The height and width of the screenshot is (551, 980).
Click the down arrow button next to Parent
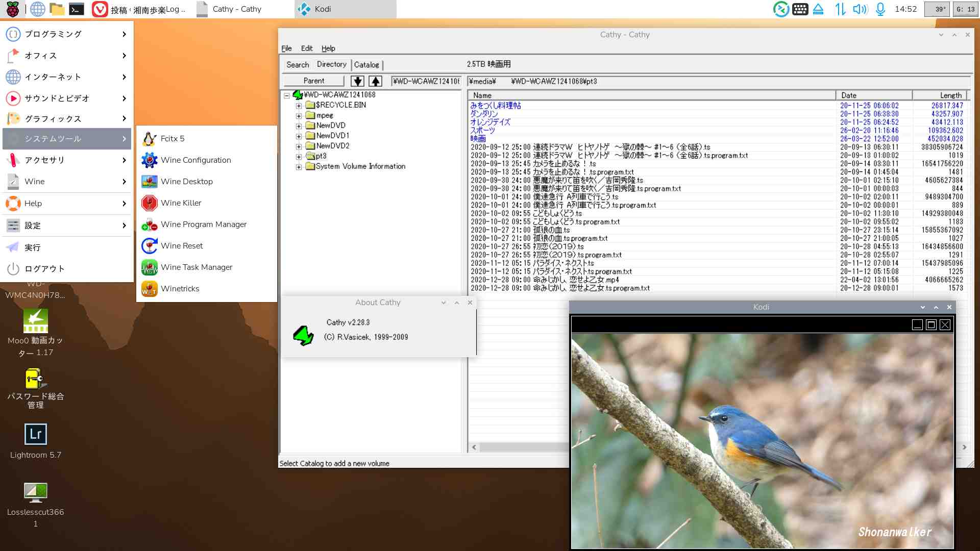pos(357,81)
